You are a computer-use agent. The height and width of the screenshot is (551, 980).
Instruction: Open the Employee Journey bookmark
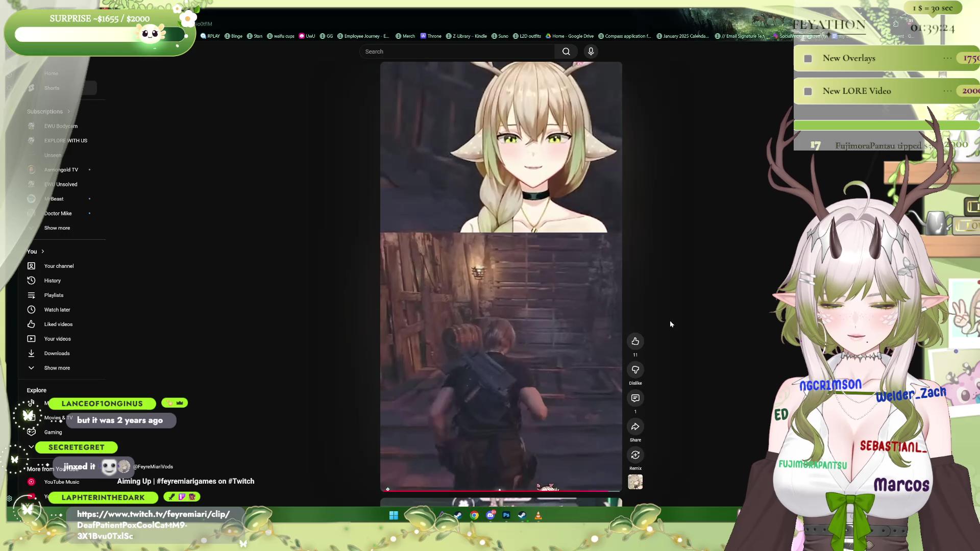click(x=363, y=36)
